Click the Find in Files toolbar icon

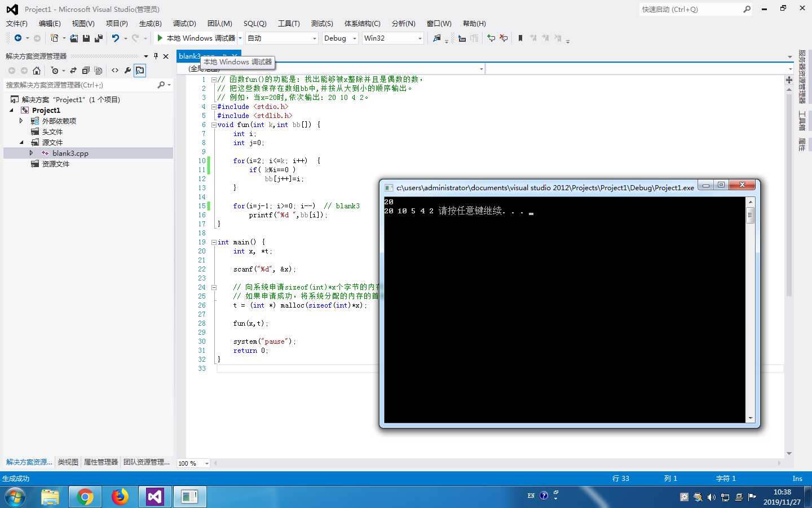tap(436, 38)
